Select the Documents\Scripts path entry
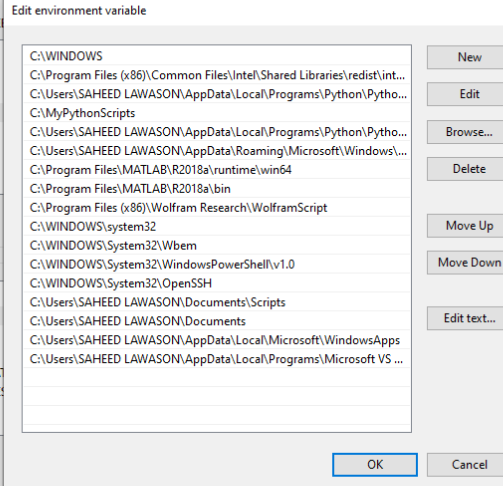This screenshot has width=503, height=486. [217, 302]
